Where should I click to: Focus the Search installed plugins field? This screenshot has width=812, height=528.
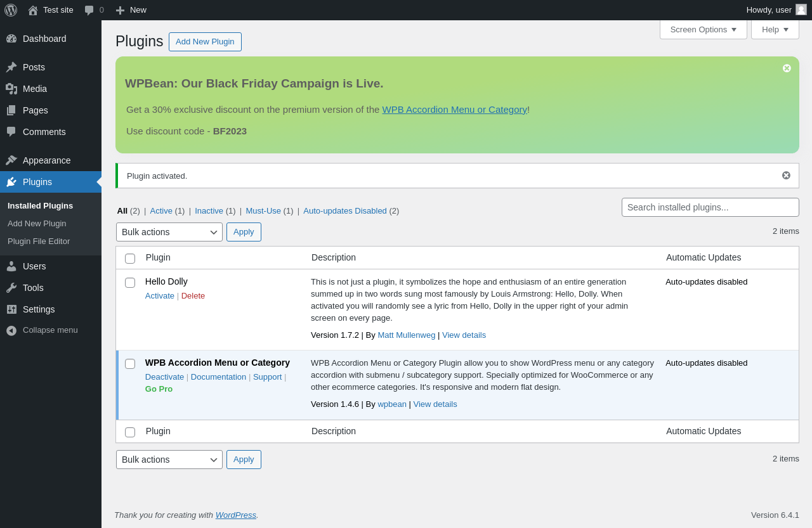(710, 207)
